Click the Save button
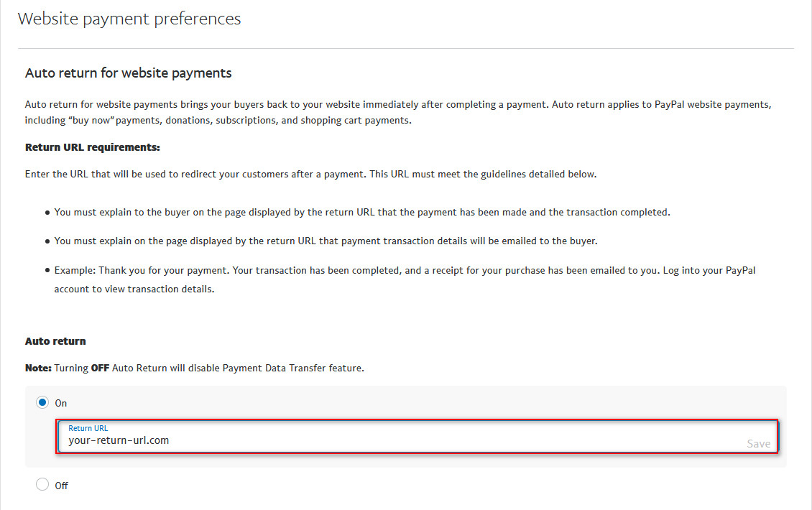The image size is (812, 510). click(x=758, y=444)
